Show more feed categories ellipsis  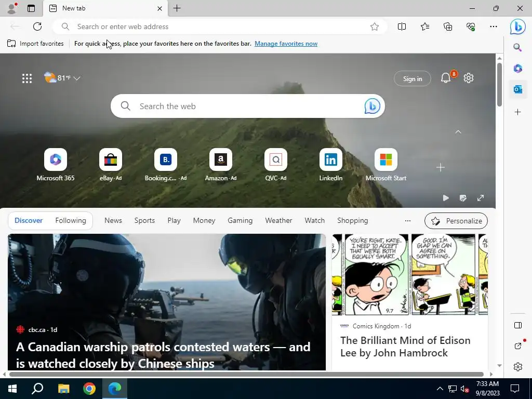[407, 220]
